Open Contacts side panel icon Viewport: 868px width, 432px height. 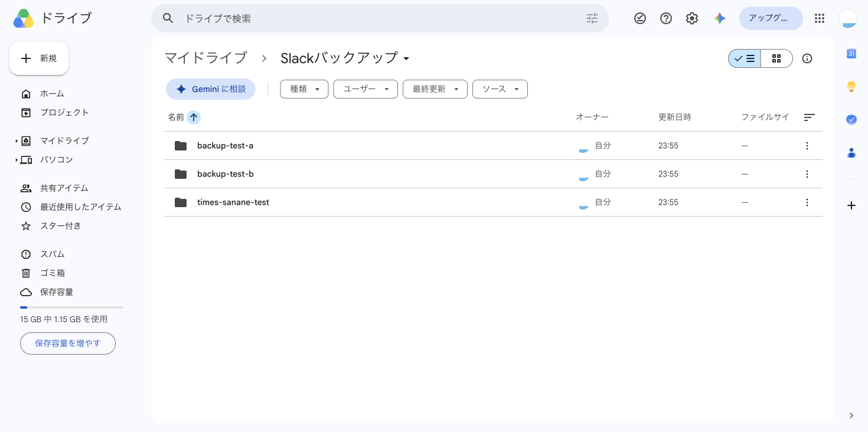click(851, 153)
